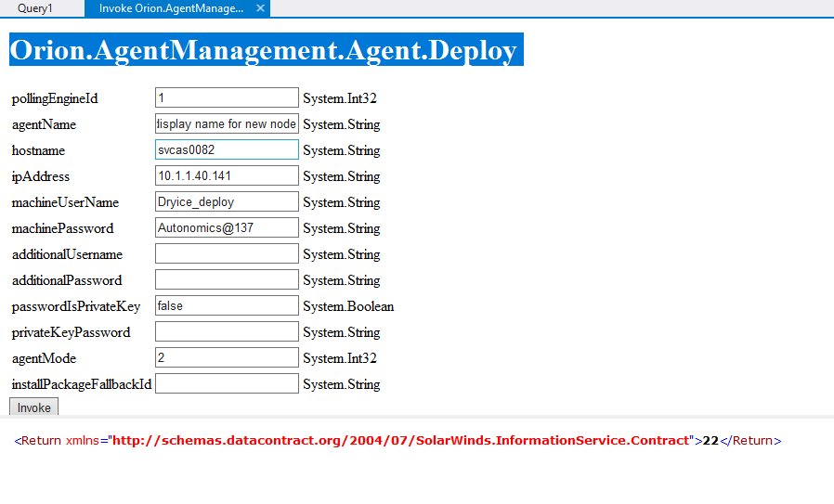Click the agentName label
834x504 pixels.
tap(45, 124)
